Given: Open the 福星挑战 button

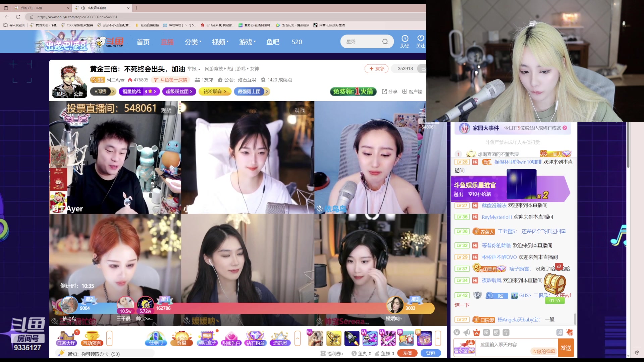Looking at the screenshot, I should pos(139,92).
